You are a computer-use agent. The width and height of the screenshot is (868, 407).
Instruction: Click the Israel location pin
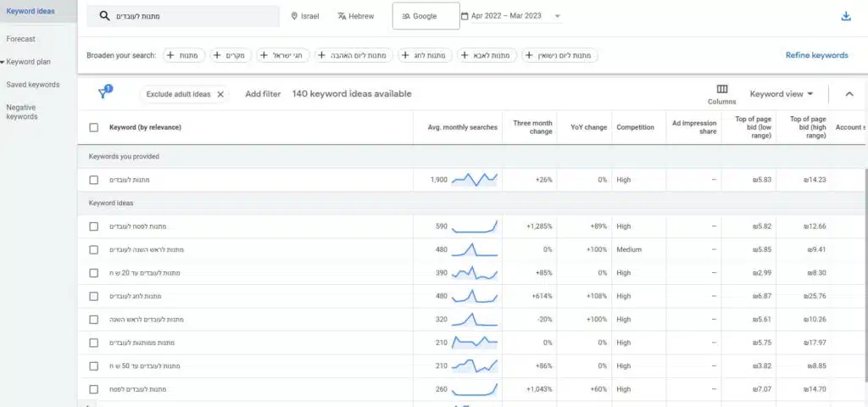click(294, 16)
